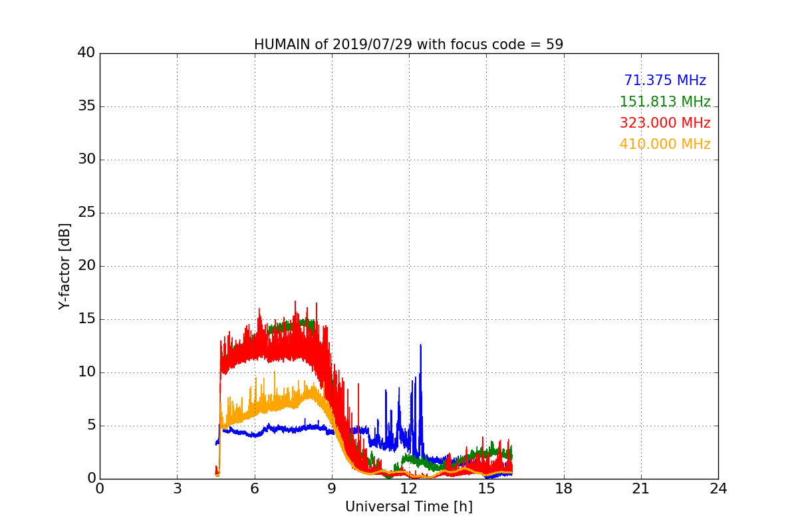Click the y-axis tick label 10

86,372
